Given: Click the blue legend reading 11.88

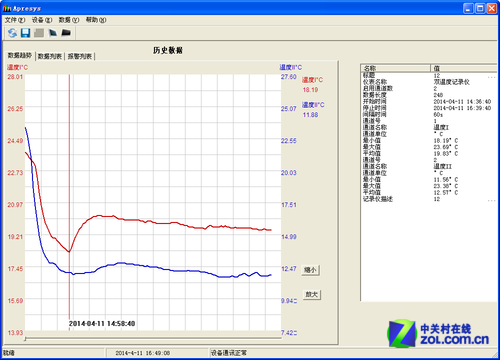Looking at the screenshot, I should pos(310,115).
